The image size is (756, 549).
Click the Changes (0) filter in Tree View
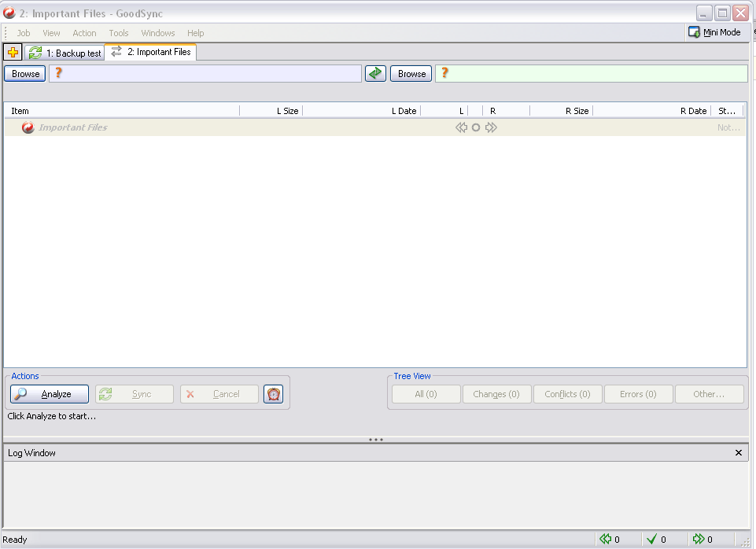click(x=496, y=393)
